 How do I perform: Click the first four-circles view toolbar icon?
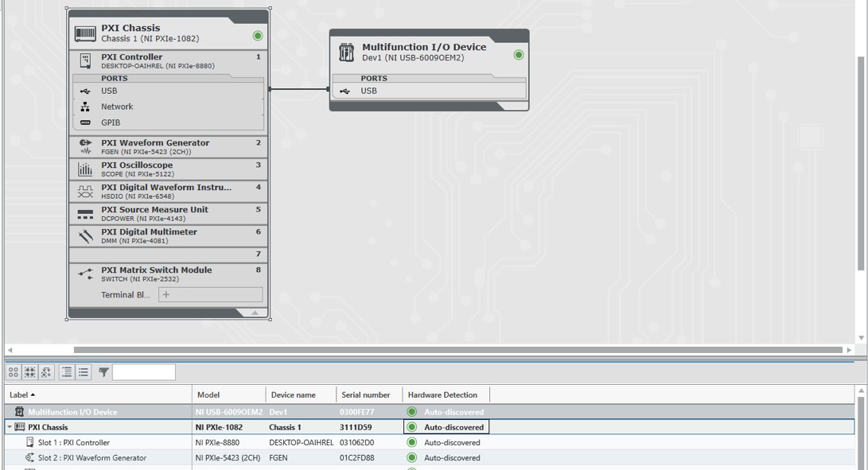tap(14, 372)
